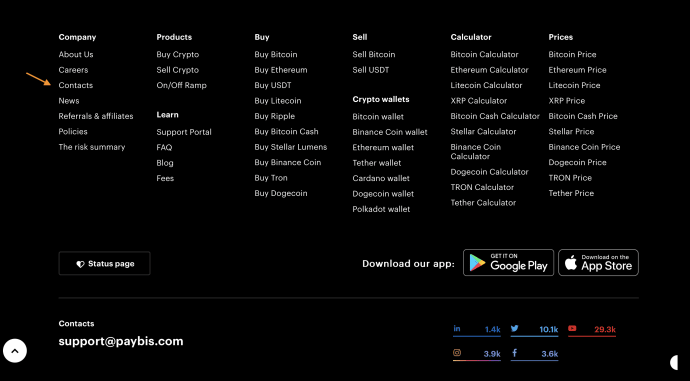Viewport: 690px width, 381px height.
Task: Open the Ethereum wallet link
Action: click(383, 147)
